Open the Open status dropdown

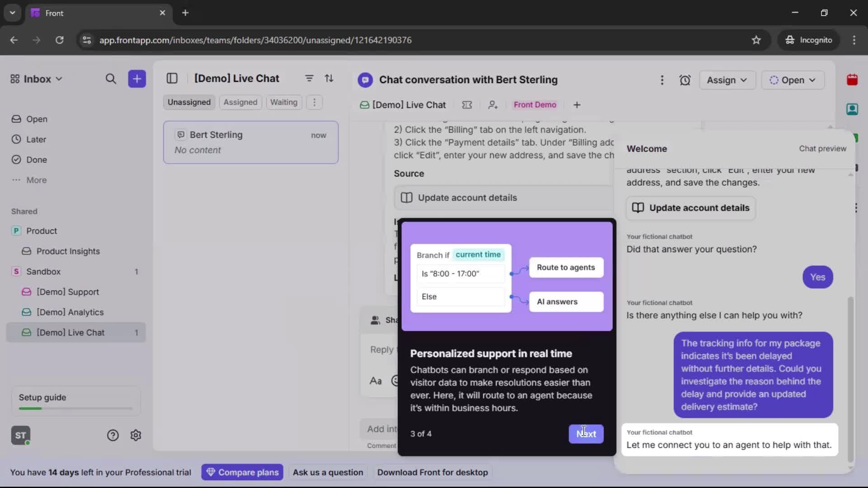793,80
